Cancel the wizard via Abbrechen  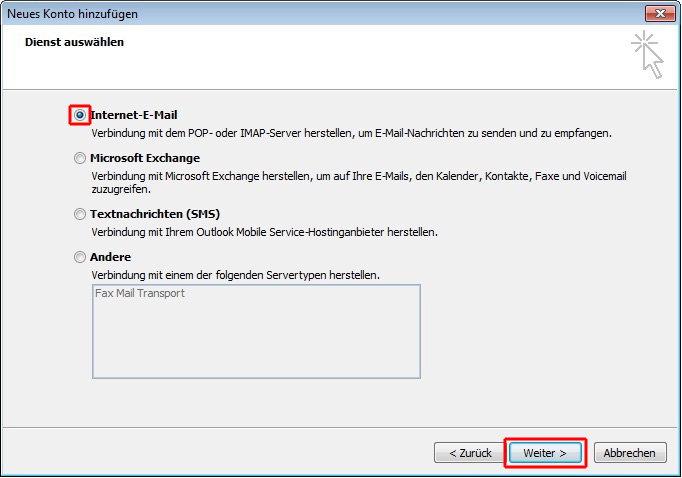point(630,453)
